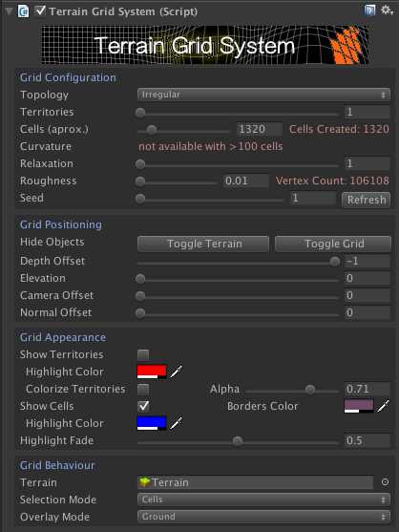The image size is (399, 532).
Task: Enable Colorize Territories checkbox
Action: [143, 389]
